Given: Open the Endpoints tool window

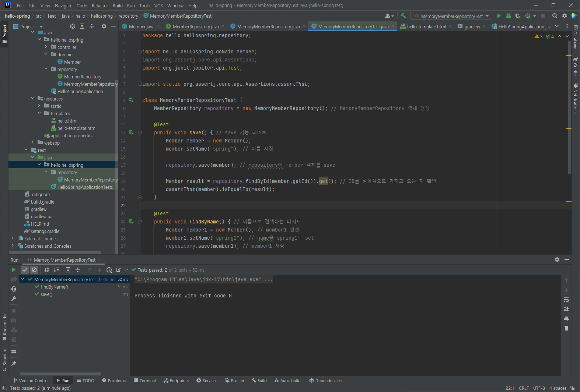Looking at the screenshot, I should [x=176, y=381].
